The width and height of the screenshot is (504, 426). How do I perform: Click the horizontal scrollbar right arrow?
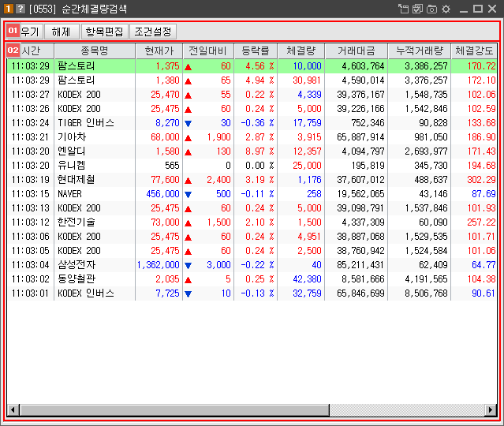tap(491, 410)
